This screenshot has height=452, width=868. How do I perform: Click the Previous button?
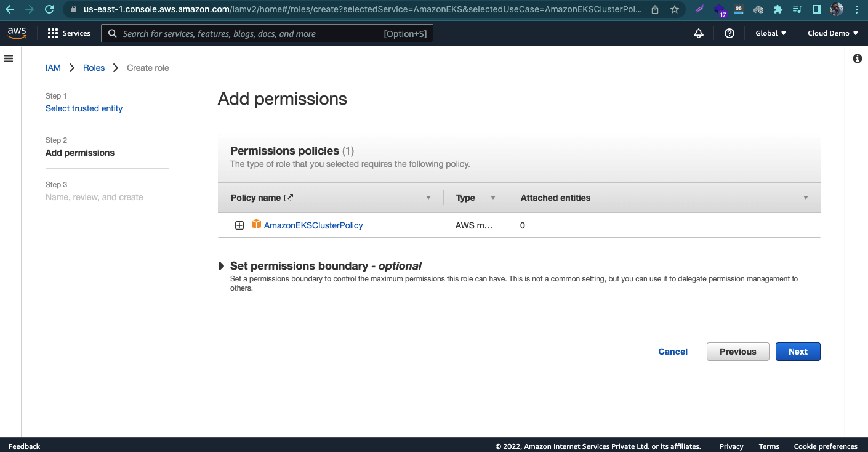(737, 352)
